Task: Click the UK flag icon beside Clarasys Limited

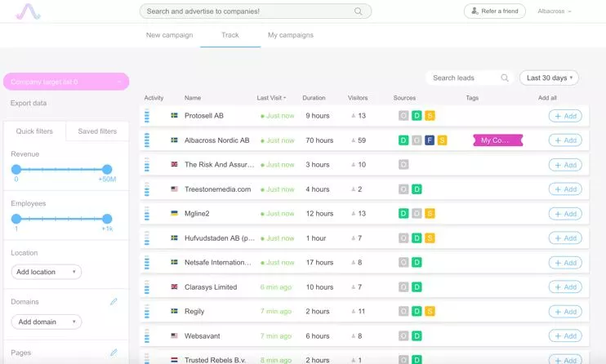Action: click(174, 286)
